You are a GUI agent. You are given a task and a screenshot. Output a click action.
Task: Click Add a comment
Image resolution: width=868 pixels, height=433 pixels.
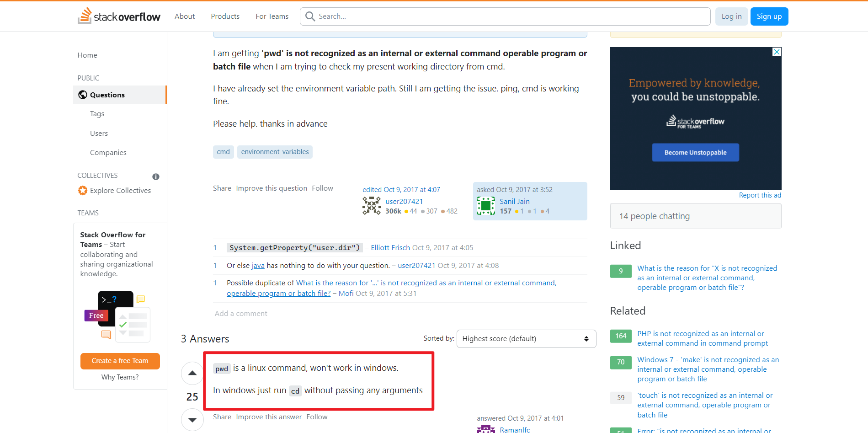(x=241, y=314)
